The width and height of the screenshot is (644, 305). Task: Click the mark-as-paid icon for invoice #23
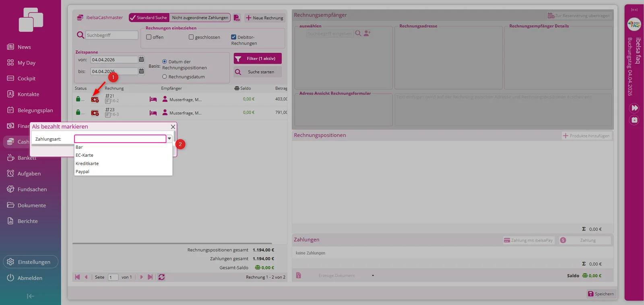click(95, 113)
